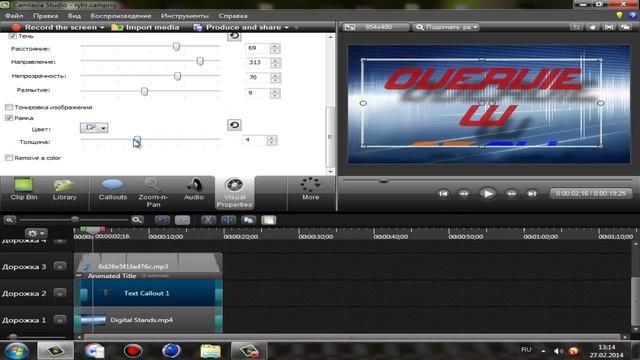This screenshot has height=360, width=640.
Task: Click the Направление value field 313
Action: [x=258, y=63]
